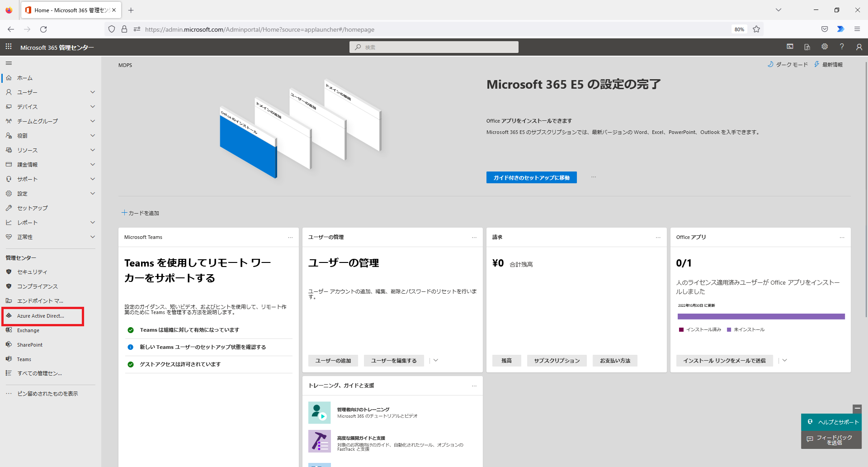Click カードを追加 to add a card
This screenshot has height=467, width=868.
[141, 213]
